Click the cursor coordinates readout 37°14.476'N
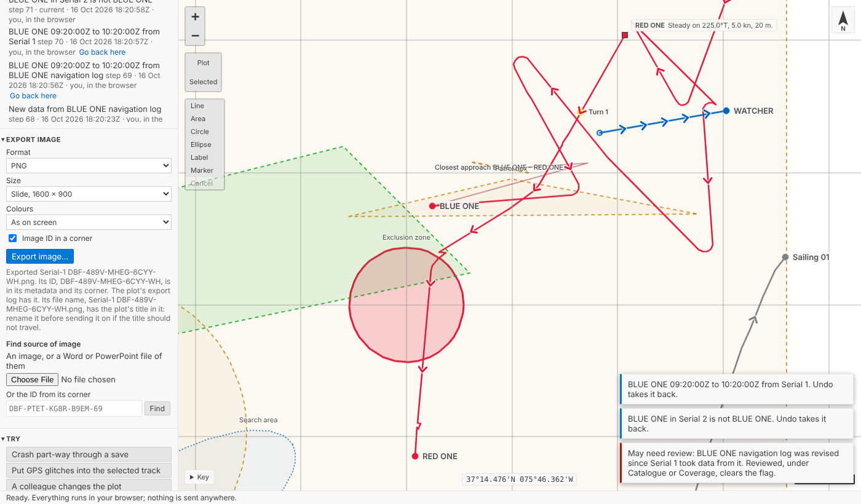The width and height of the screenshot is (861, 504). (520, 479)
